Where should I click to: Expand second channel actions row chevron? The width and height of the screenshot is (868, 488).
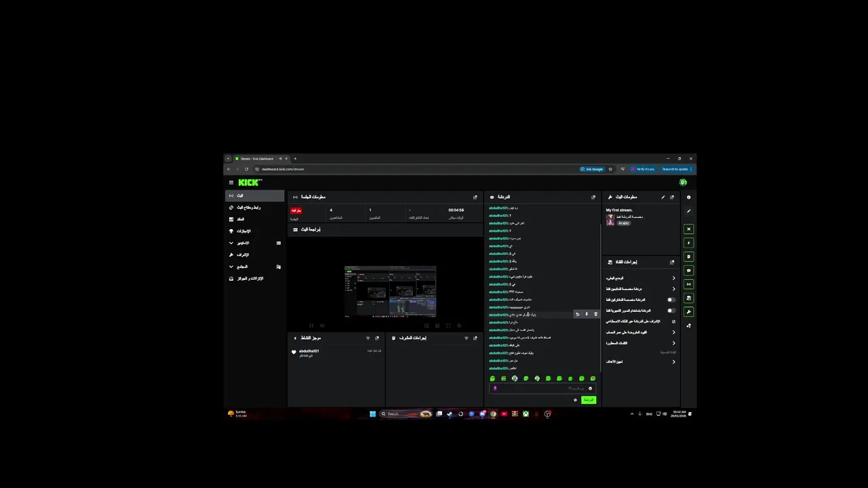pos(673,289)
